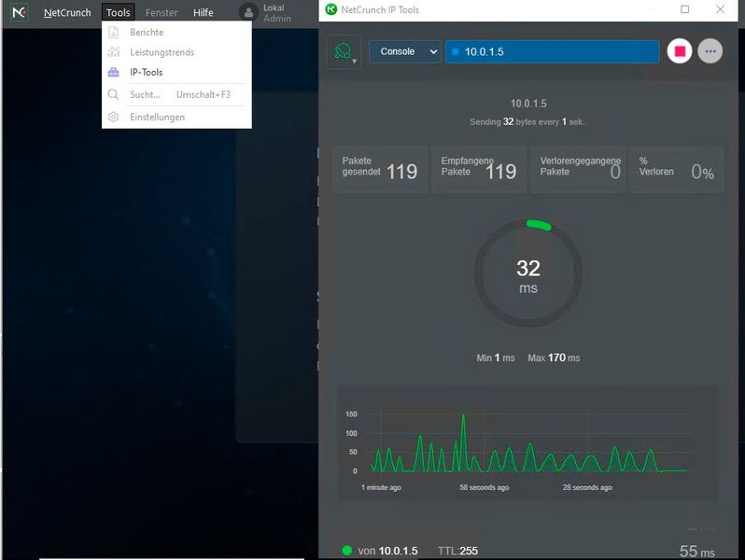This screenshot has height=560, width=745.
Task: Click the TTL:255 text
Action: pyautogui.click(x=458, y=551)
